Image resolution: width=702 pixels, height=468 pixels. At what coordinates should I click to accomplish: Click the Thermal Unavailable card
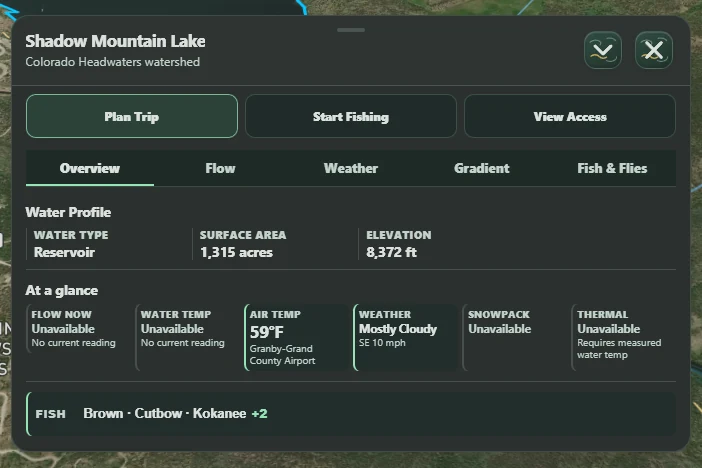[x=624, y=338]
